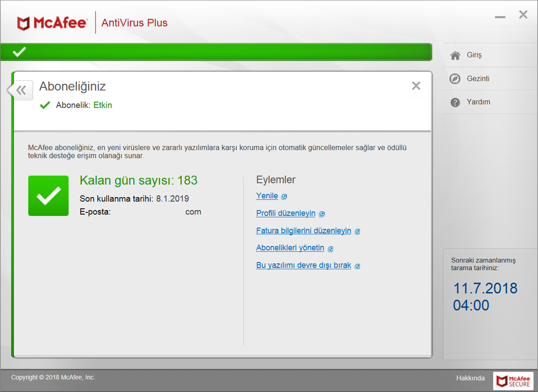Click the Eylemler heading

(276, 180)
